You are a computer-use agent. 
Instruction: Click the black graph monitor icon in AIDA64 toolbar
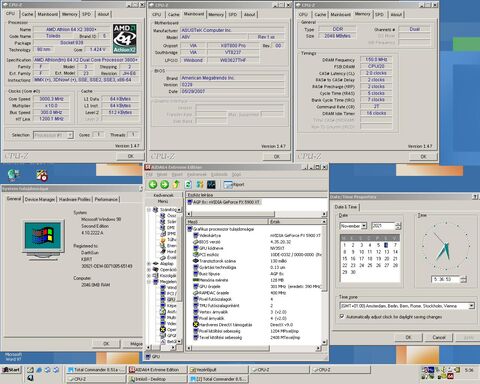[x=211, y=184]
